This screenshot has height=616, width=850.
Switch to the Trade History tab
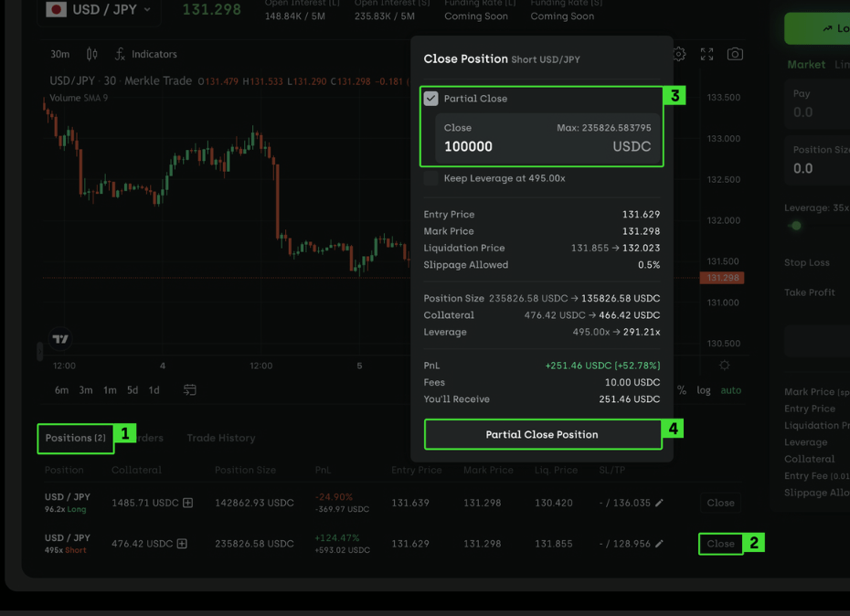coord(220,439)
